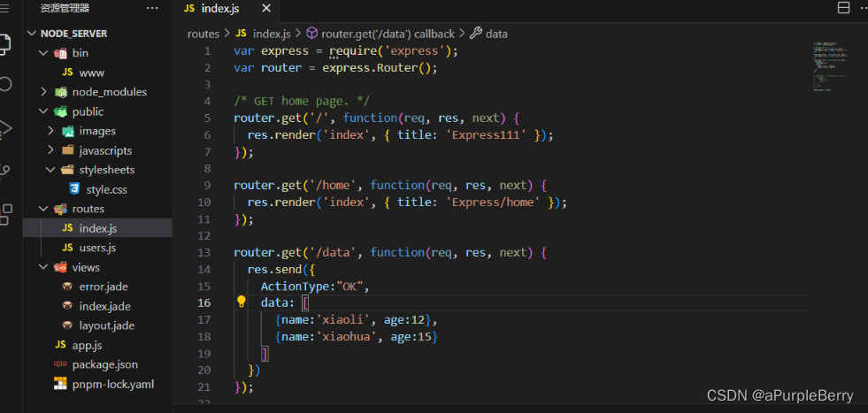Click the CSS icon beside style.css

74,189
